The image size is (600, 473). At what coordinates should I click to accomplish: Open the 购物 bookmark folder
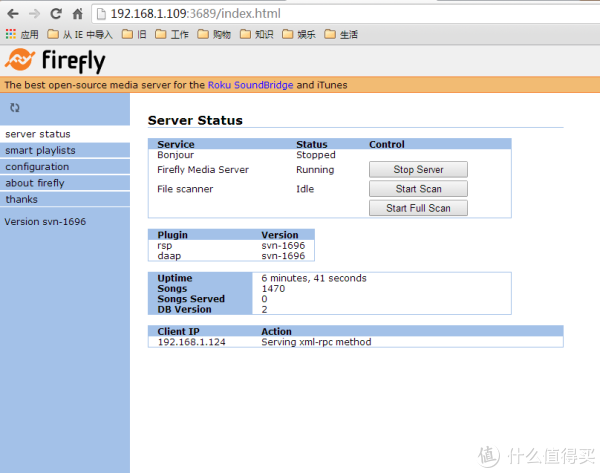[x=214, y=35]
